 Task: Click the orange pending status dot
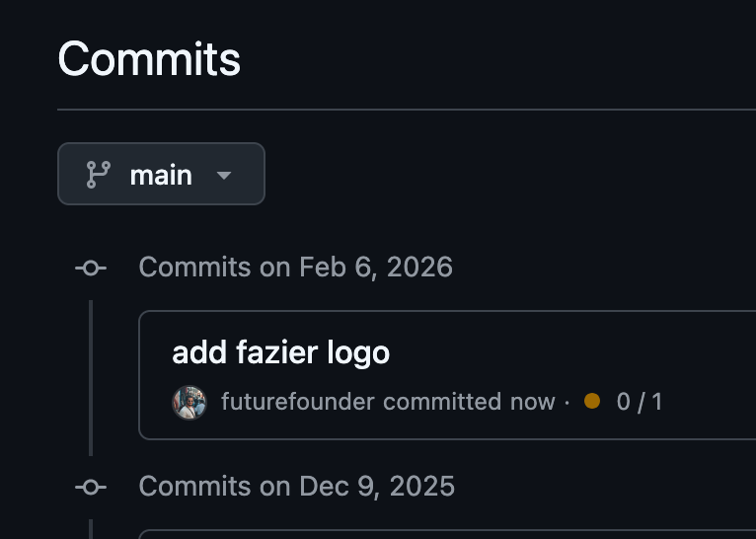coord(592,401)
